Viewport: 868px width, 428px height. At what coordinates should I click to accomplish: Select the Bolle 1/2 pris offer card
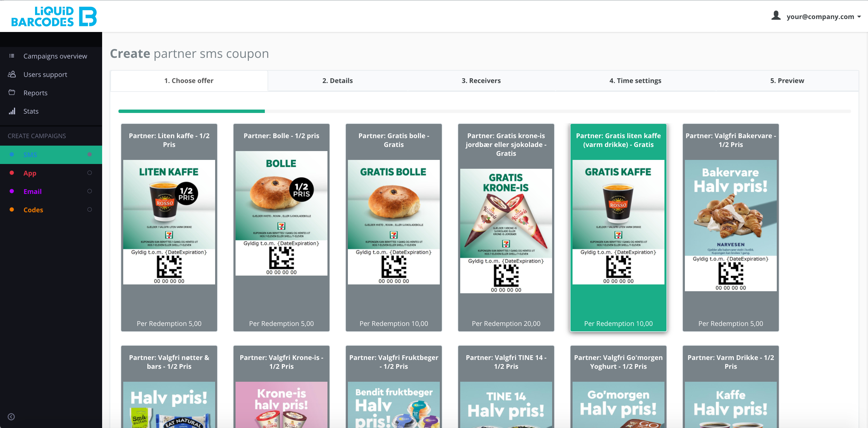click(282, 228)
